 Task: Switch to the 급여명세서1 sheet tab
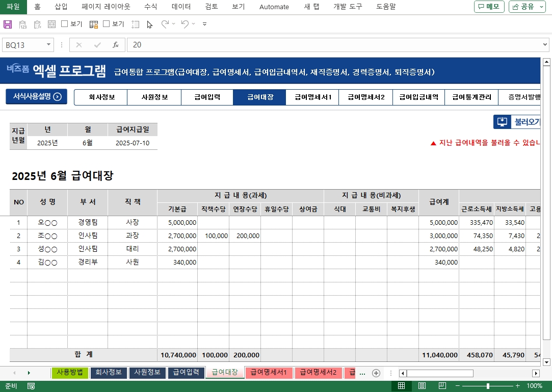(269, 373)
